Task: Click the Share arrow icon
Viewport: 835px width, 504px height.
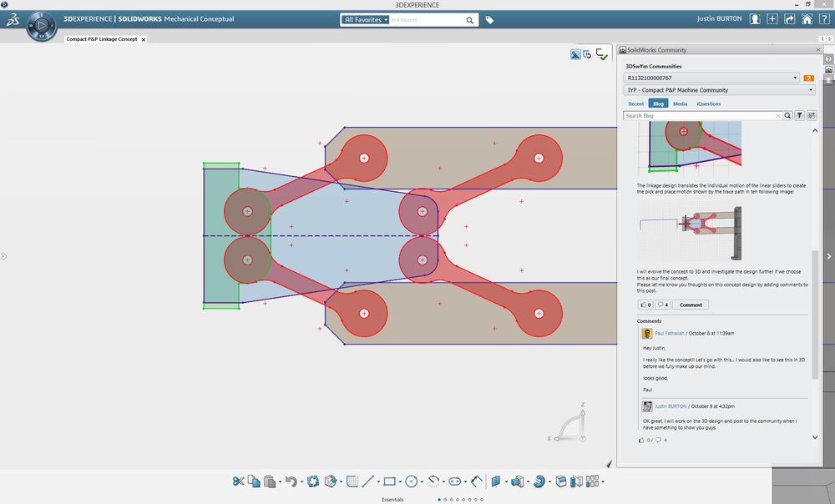Action: point(789,19)
